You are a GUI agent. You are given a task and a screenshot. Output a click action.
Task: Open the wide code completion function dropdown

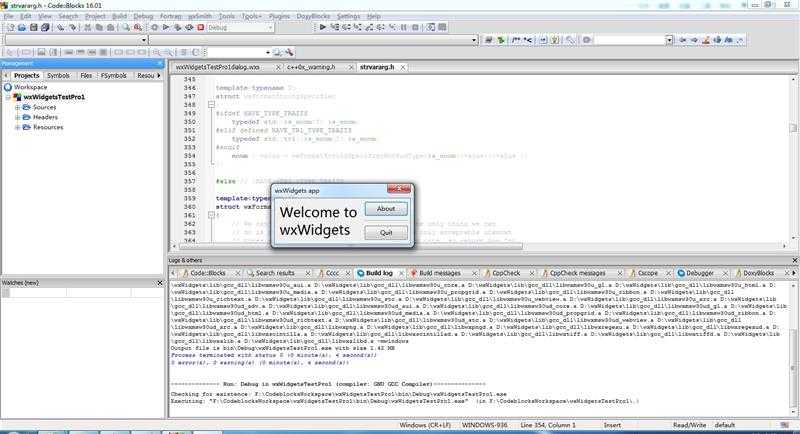click(x=474, y=40)
